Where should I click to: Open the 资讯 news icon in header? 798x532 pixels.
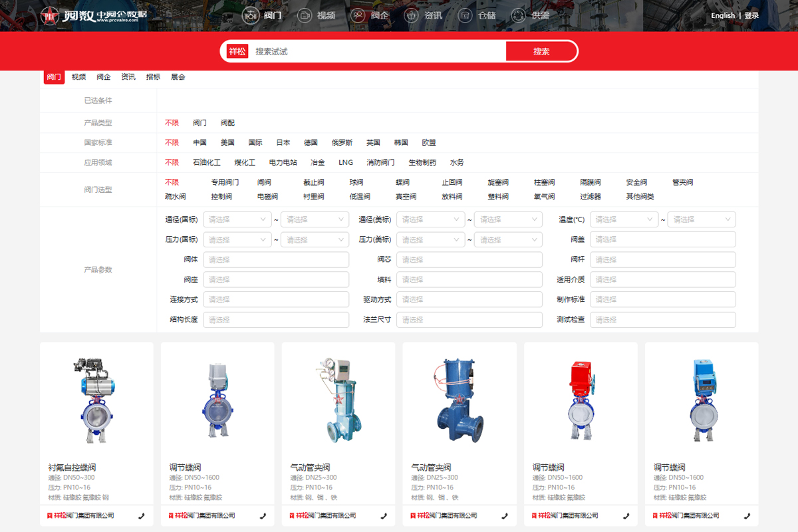tap(412, 15)
